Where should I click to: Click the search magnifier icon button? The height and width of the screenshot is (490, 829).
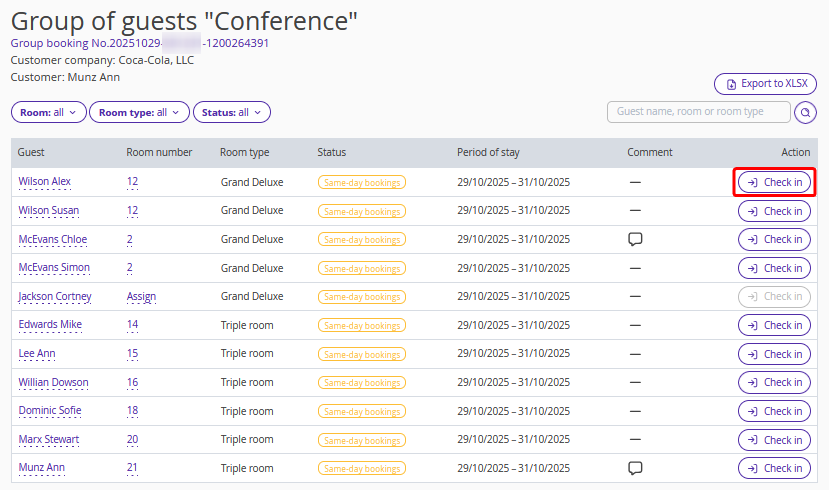(x=805, y=113)
